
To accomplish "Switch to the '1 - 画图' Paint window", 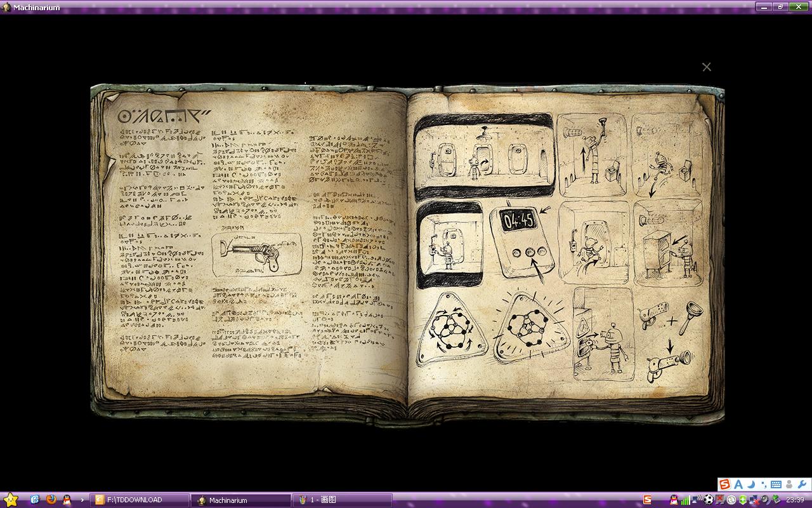I will (343, 500).
